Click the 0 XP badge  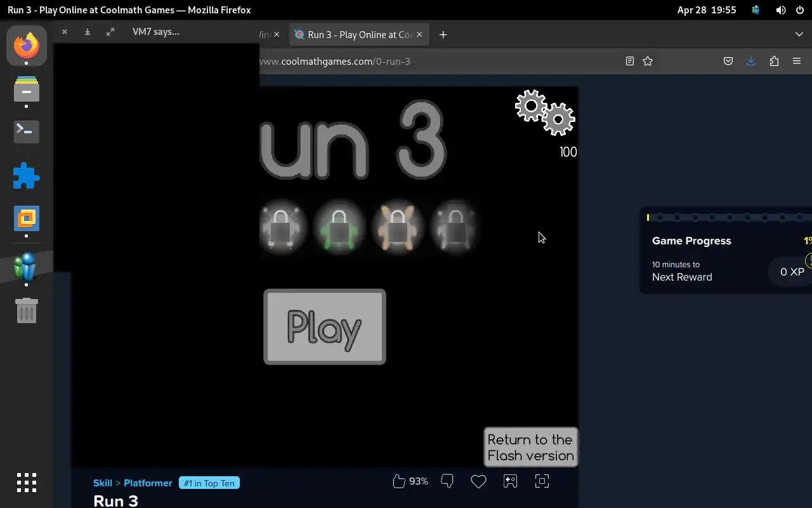tap(792, 272)
